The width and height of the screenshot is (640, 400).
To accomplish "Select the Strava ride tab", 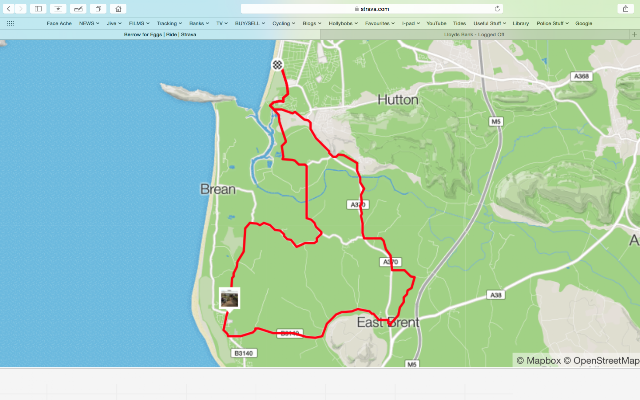I will [x=160, y=35].
